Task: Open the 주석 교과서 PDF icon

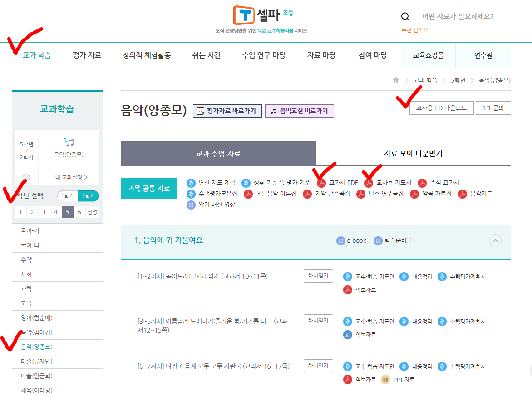Action: click(422, 183)
